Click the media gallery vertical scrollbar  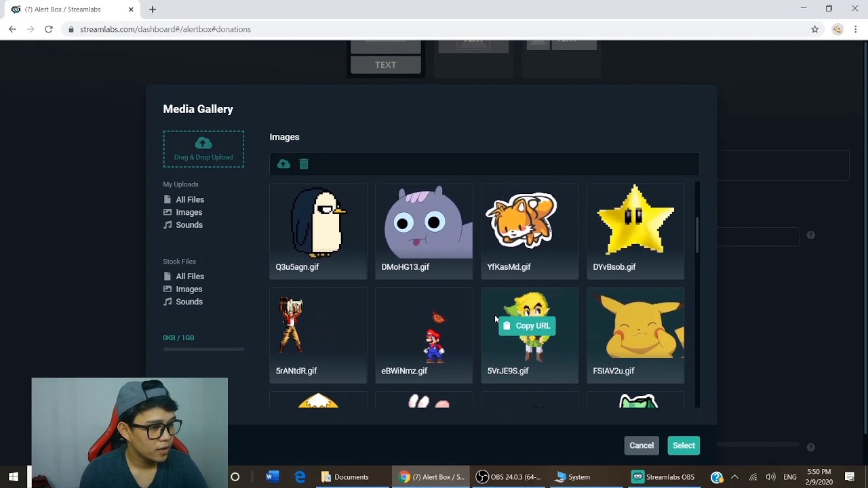pos(696,235)
